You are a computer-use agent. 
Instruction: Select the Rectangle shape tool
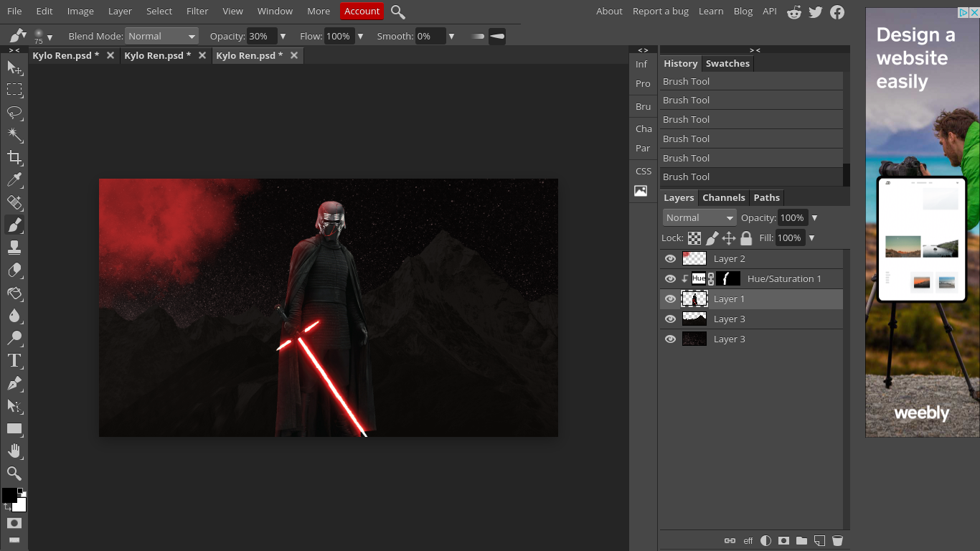point(14,429)
